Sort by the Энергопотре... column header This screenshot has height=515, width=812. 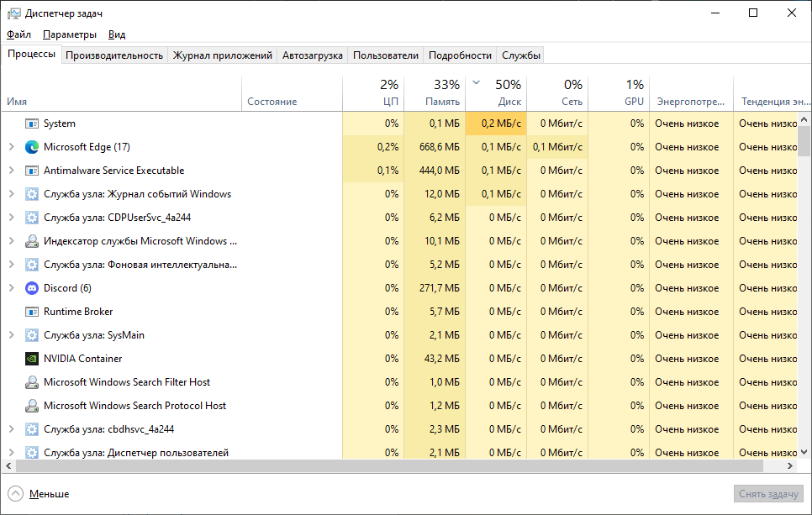(x=691, y=94)
